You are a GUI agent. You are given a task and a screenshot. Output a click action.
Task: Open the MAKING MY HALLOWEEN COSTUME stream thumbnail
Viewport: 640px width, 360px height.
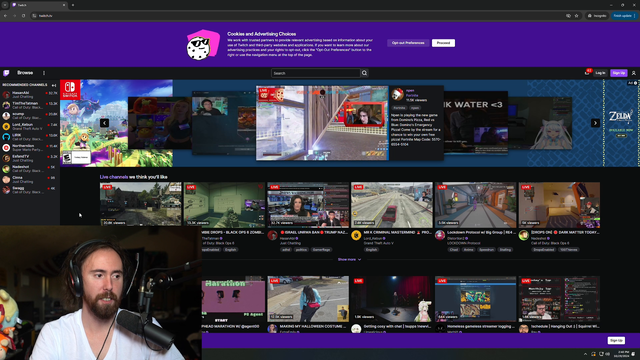[x=308, y=299]
